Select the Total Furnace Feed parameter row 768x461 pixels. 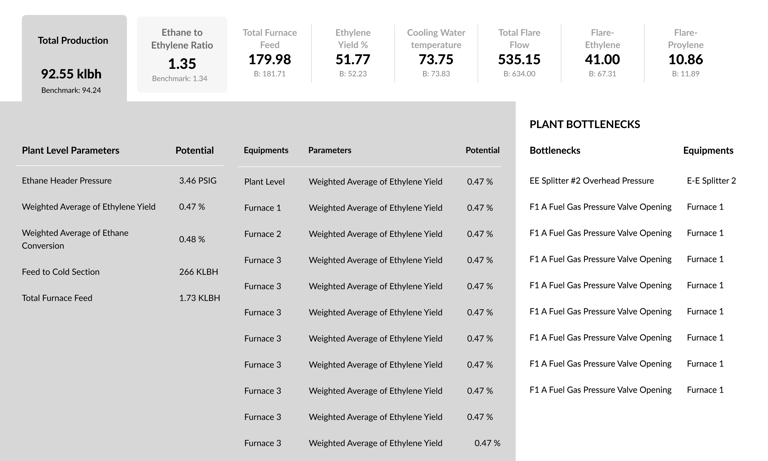point(120,298)
